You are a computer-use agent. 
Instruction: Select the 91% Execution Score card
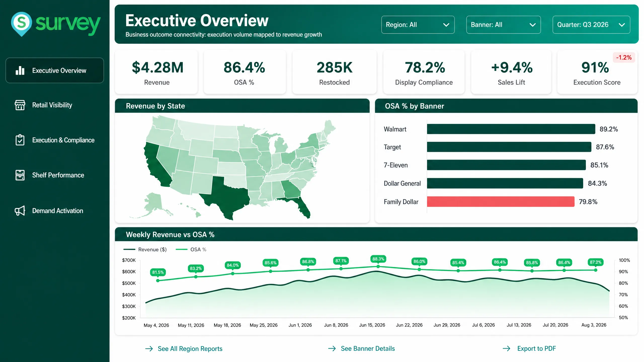(597, 72)
